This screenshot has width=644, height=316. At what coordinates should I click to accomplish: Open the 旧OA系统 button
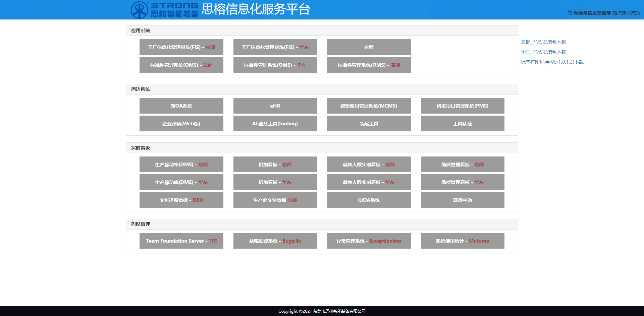pos(369,200)
